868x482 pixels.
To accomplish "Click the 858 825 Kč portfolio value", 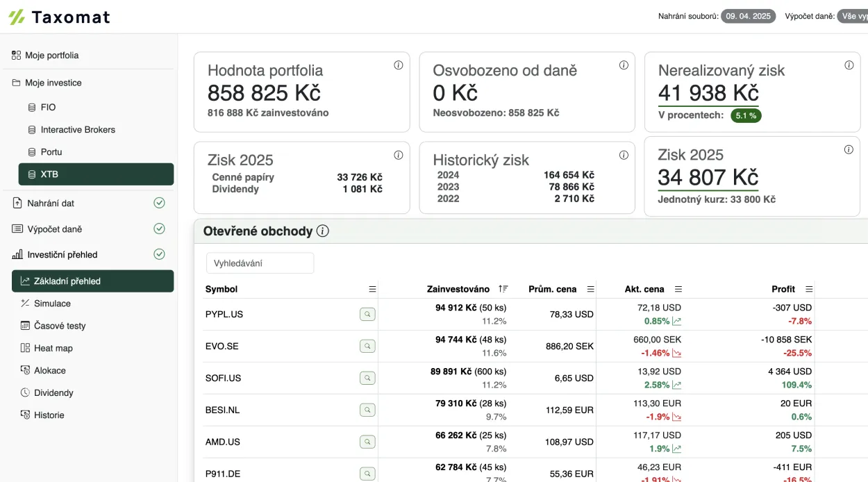I will pyautogui.click(x=264, y=93).
